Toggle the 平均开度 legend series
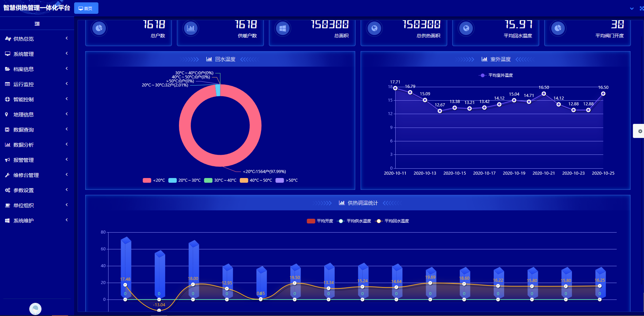Screen dimensions: 644x316 coord(320,221)
